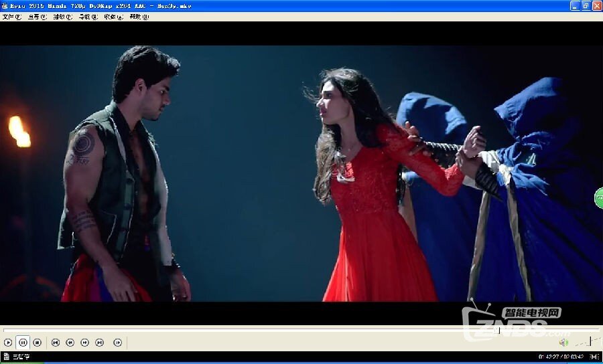Skip to next chapter button
This screenshot has width=603, height=364.
pyautogui.click(x=99, y=343)
